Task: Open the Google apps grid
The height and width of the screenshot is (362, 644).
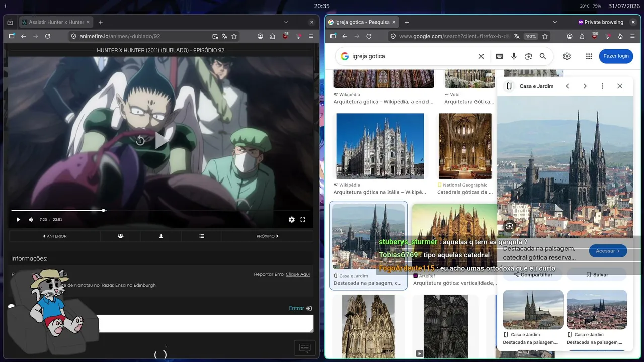Action: point(589,56)
